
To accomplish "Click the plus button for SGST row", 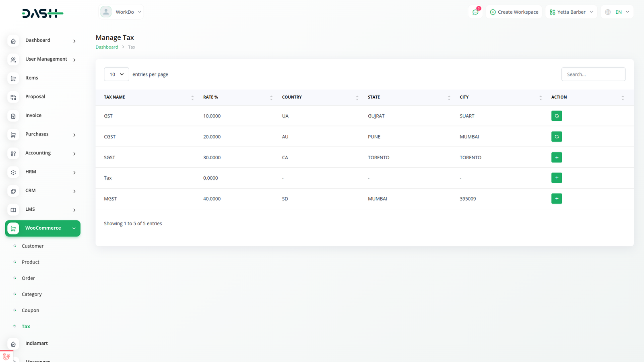I will click(557, 157).
